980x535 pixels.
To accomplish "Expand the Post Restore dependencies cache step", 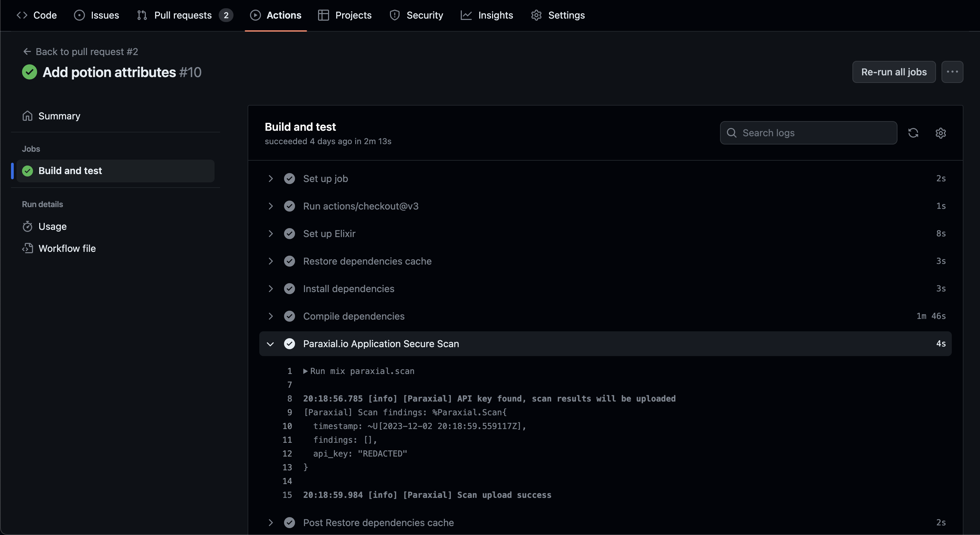I will [605, 523].
